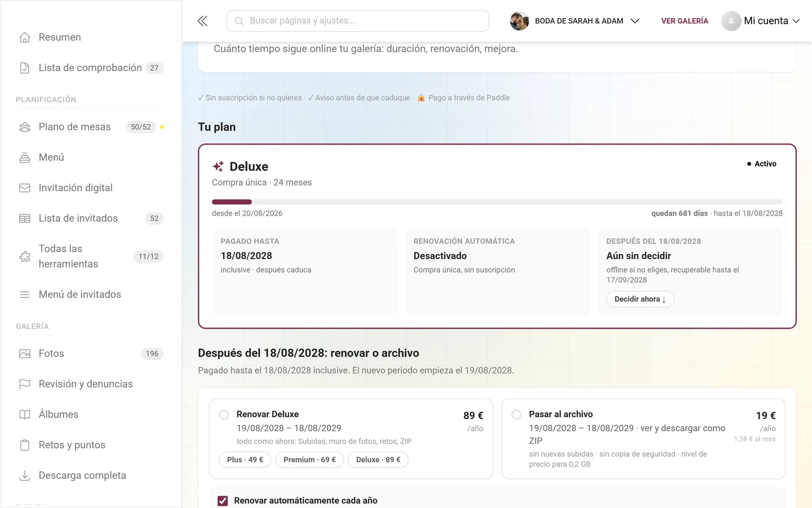Viewport: 812px width, 508px height.
Task: Click the Álbumes book icon
Action: [x=25, y=415]
